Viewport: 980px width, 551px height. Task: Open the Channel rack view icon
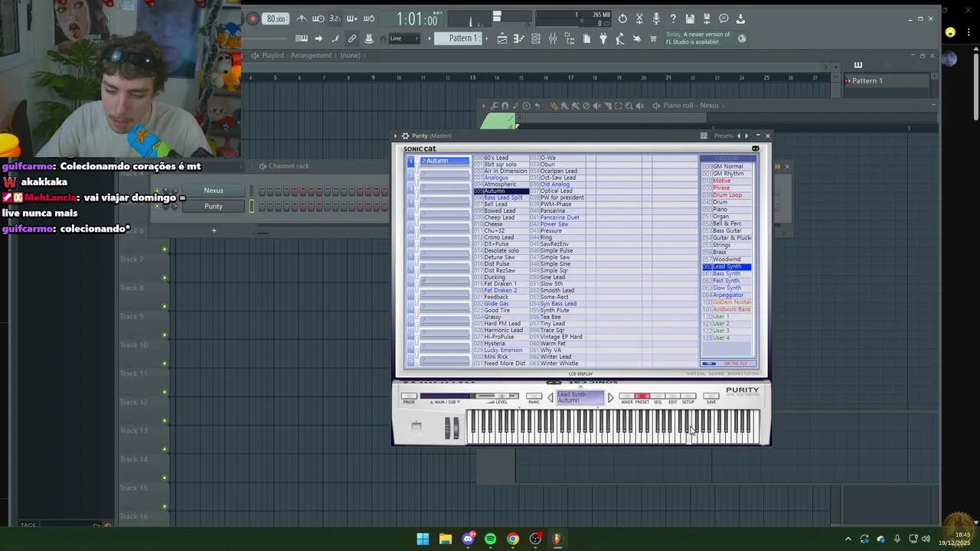point(536,38)
